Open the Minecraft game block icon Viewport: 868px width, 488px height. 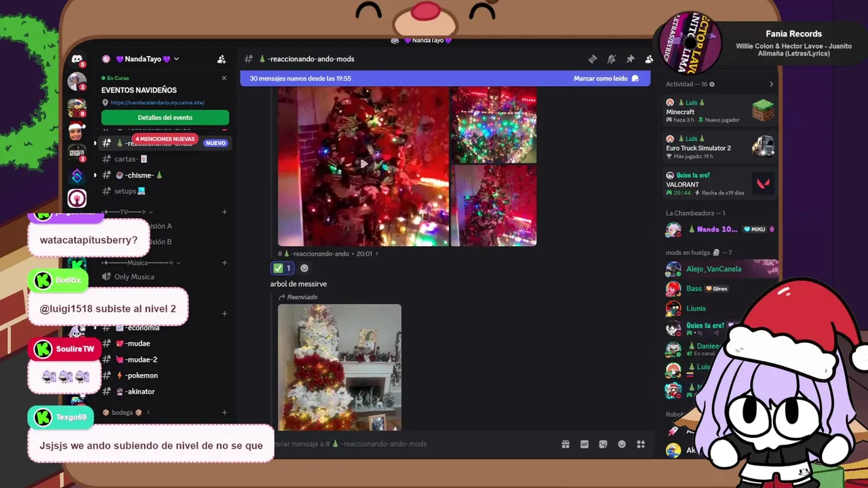(x=763, y=110)
